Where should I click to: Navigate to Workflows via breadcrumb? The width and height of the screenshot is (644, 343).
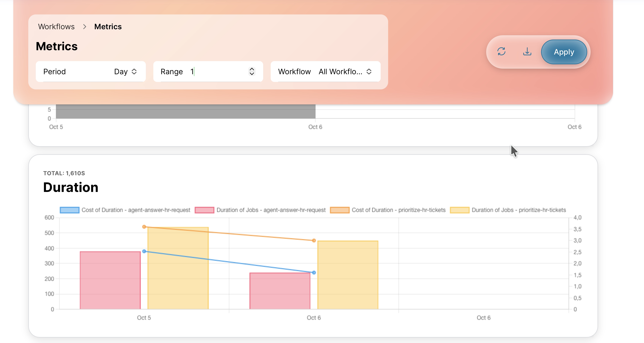coord(56,26)
